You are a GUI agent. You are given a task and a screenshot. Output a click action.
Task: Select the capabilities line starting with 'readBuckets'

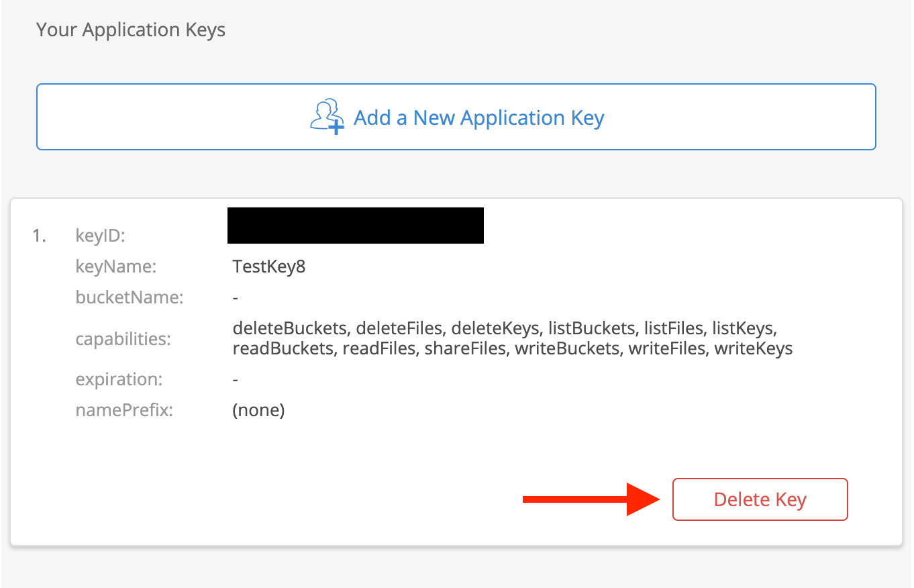513,348
